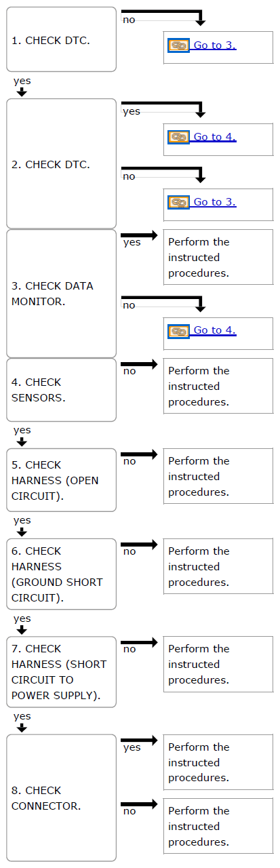The height and width of the screenshot is (868, 280).
Task: Select '5. CHECK HARNESS (OPEN CIRCUIT).' box
Action: pyautogui.click(x=62, y=480)
